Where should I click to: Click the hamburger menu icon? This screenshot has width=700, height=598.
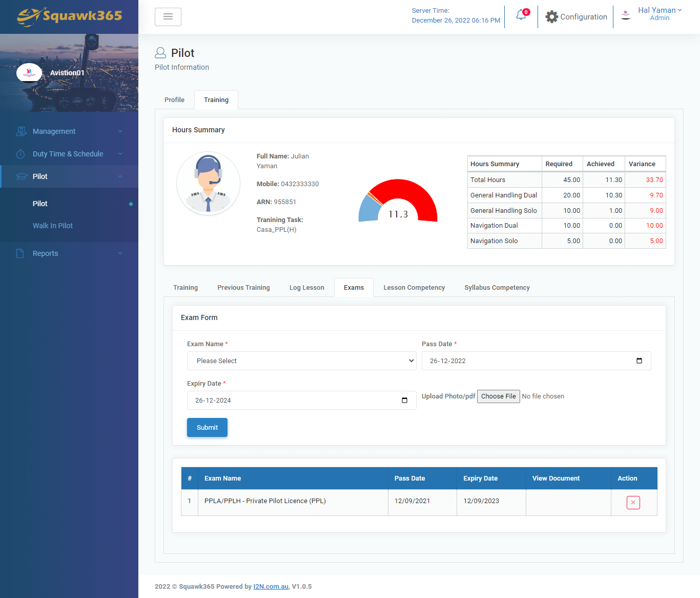click(x=168, y=16)
